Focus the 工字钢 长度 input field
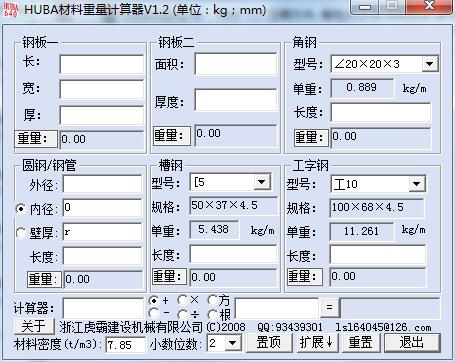455x362 pixels. 378,255
